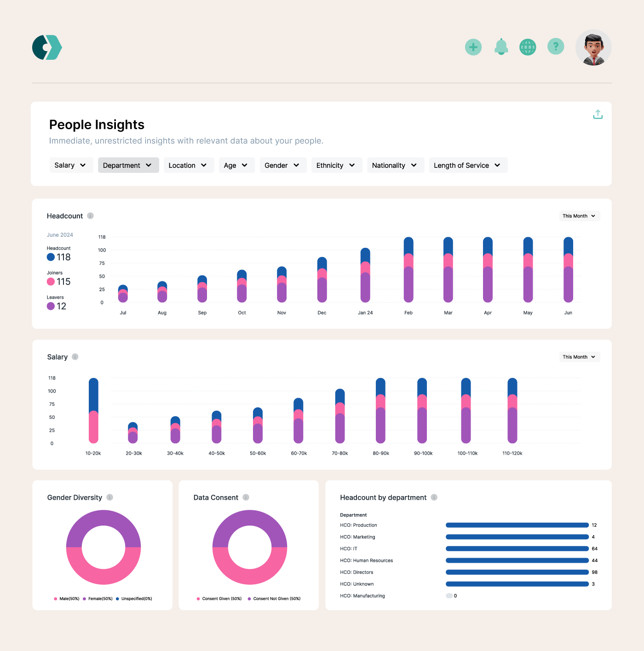The width and height of the screenshot is (644, 651).
Task: Click the purple Leavers legend dot
Action: tap(51, 306)
